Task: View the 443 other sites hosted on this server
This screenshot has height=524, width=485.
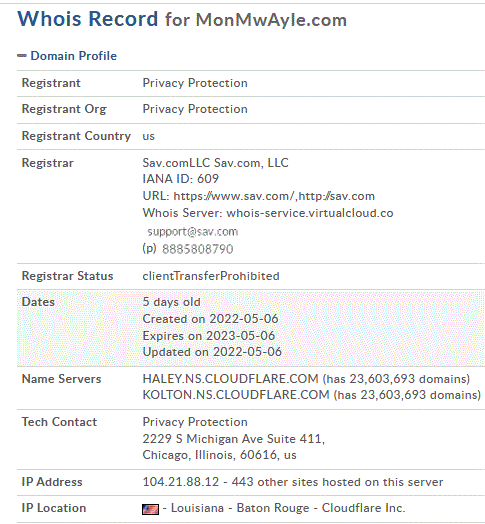Action: pos(337,482)
